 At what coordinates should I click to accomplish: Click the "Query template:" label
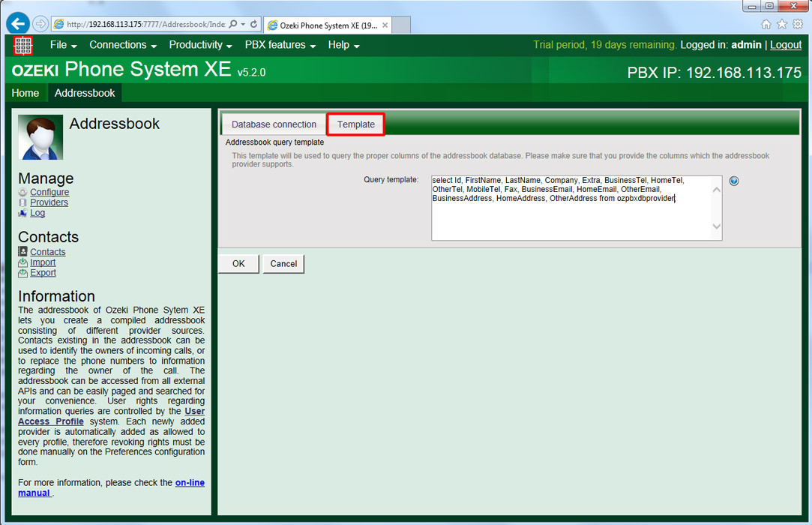(x=391, y=180)
